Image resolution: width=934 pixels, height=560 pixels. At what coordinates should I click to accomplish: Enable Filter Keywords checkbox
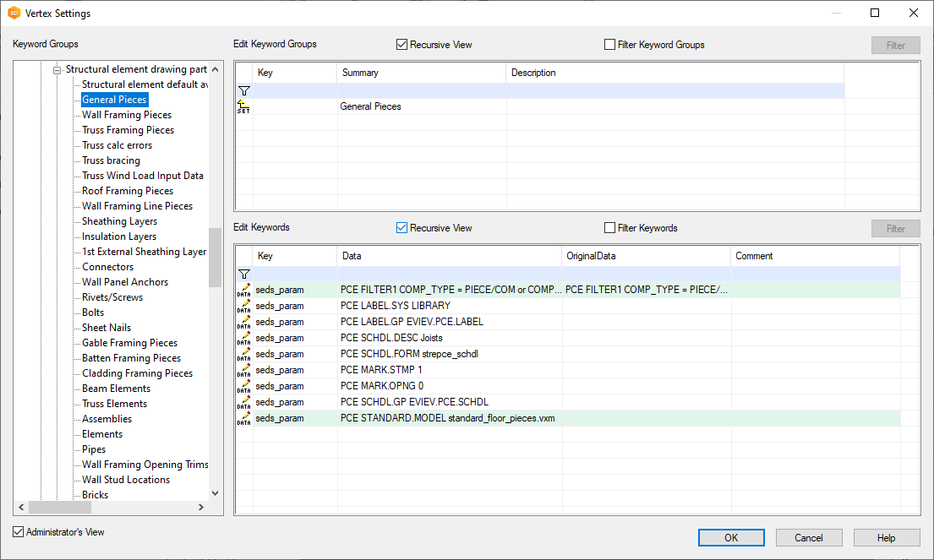pos(609,228)
